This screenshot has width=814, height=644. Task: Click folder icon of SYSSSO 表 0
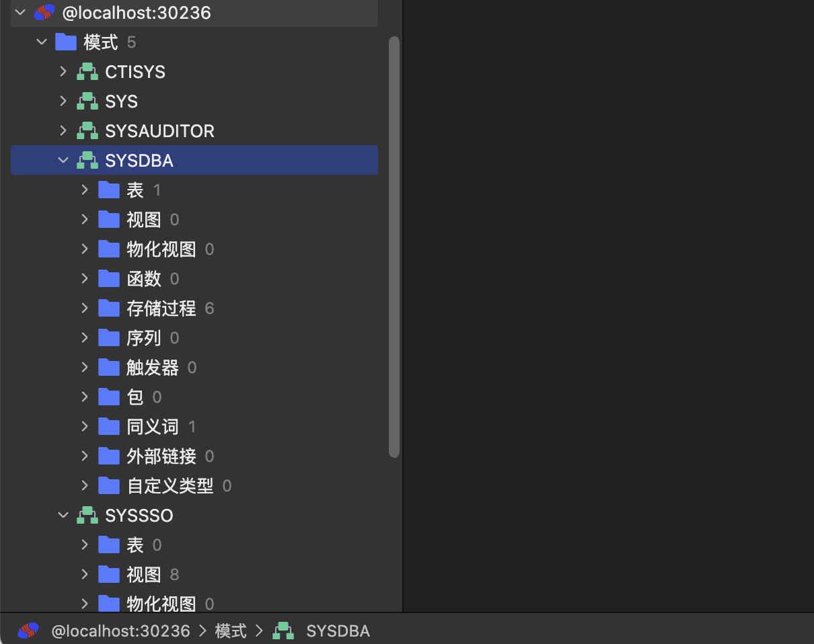109,545
